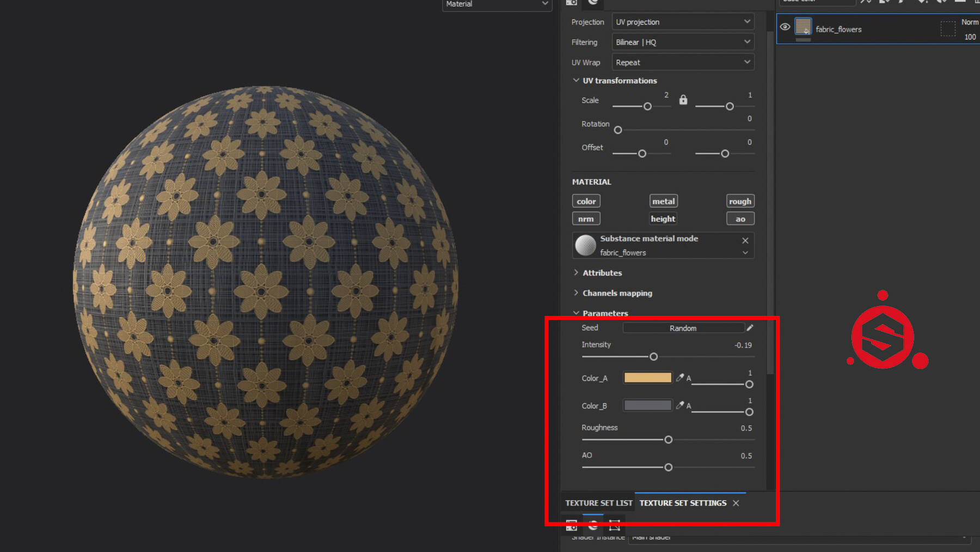Click the Color_A eyedropper picker icon

(679, 377)
